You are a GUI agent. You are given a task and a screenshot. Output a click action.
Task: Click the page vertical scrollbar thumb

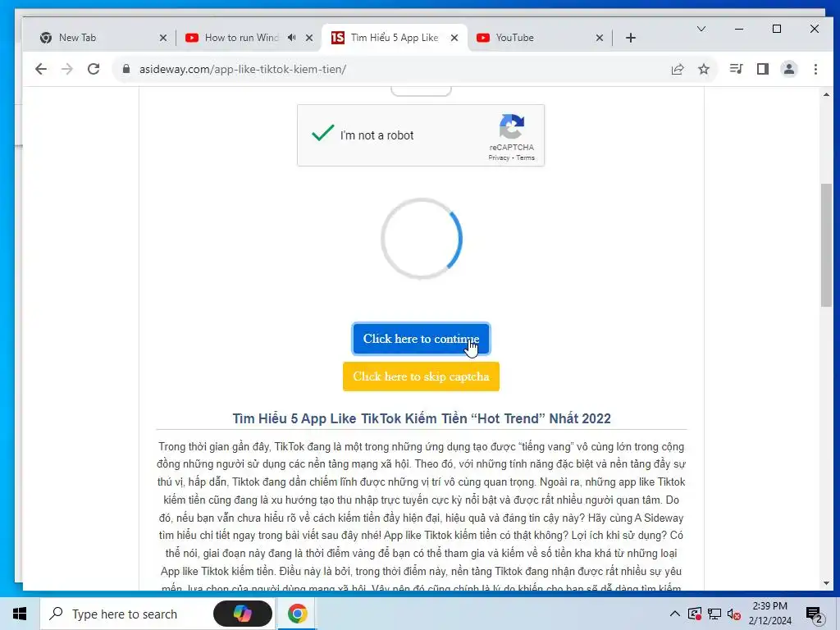(826, 244)
